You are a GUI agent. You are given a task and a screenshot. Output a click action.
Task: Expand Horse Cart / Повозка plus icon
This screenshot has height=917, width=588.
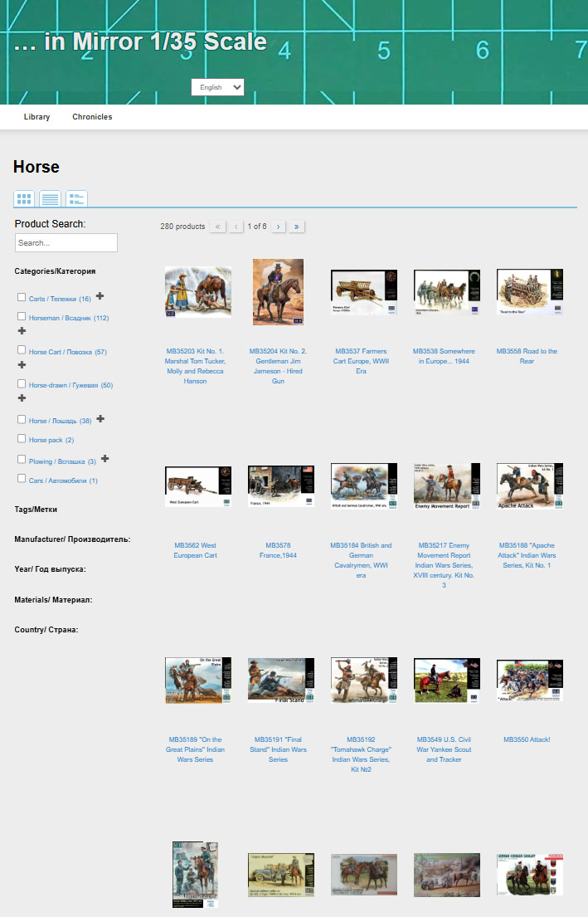[22, 364]
